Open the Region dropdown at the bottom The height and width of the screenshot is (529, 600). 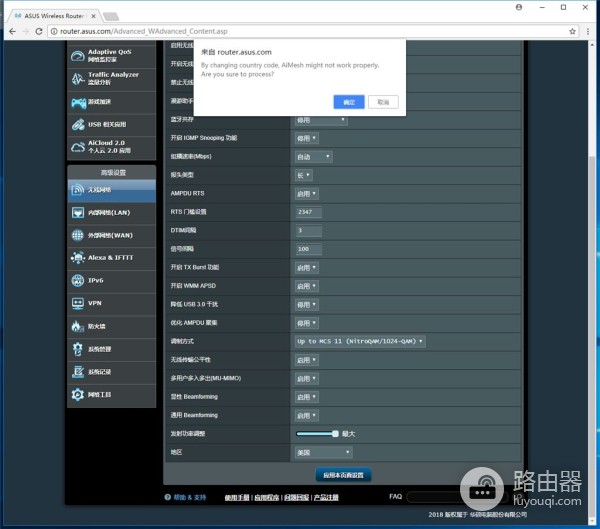323,452
